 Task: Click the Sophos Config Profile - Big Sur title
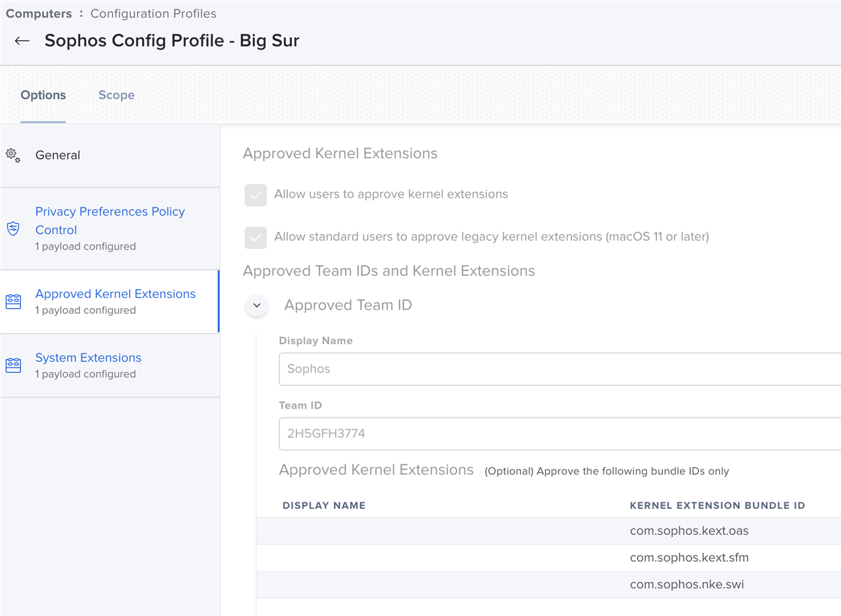pyautogui.click(x=172, y=41)
